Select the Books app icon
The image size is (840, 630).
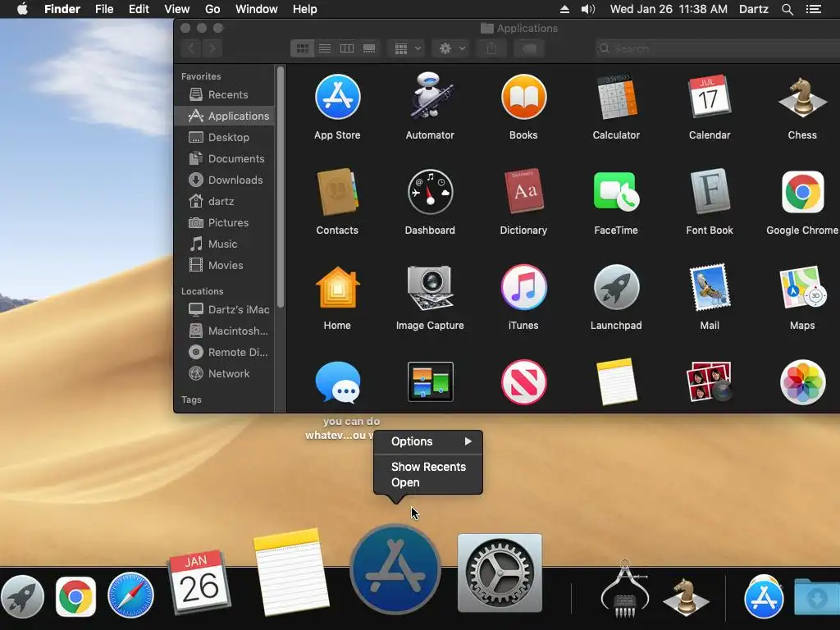click(x=523, y=97)
